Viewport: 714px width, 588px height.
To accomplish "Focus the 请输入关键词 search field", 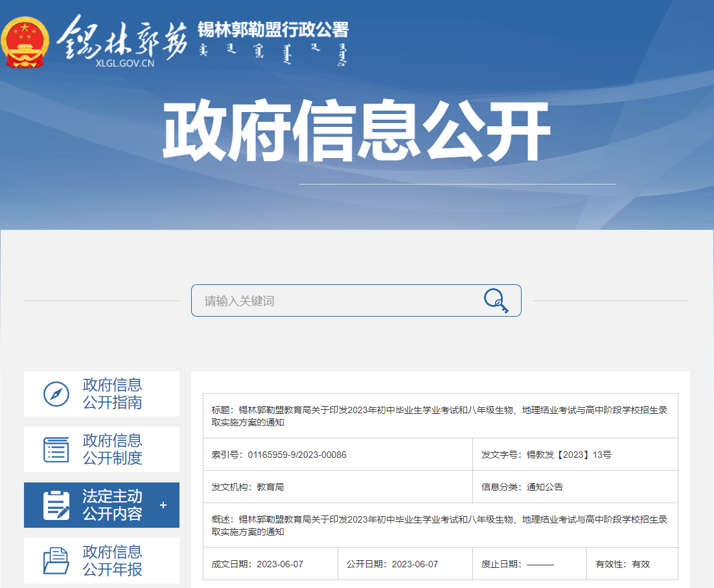I will click(x=337, y=301).
